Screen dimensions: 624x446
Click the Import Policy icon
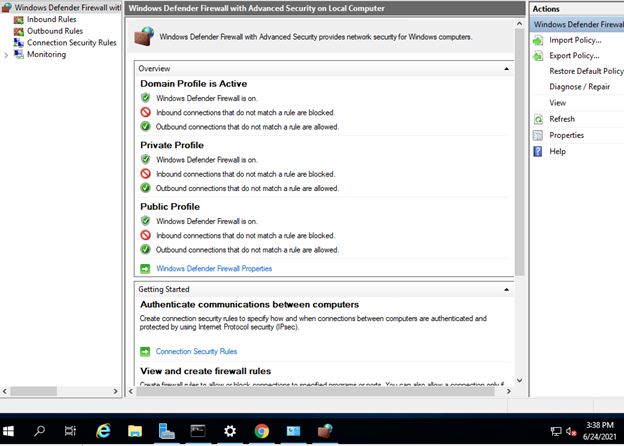tap(538, 41)
